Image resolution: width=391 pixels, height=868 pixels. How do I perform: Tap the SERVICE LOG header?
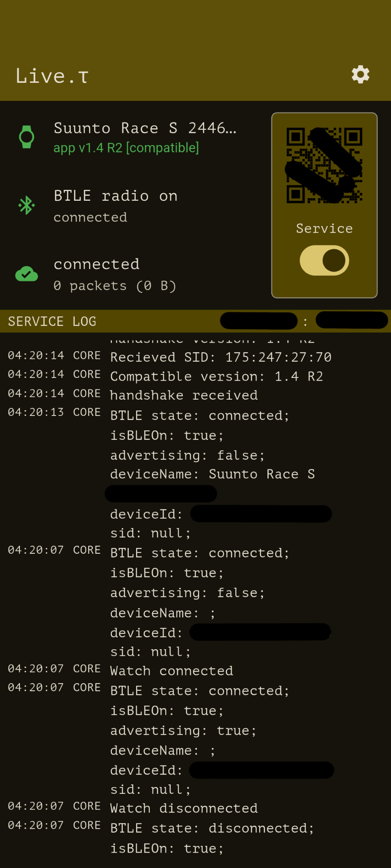pos(52,321)
